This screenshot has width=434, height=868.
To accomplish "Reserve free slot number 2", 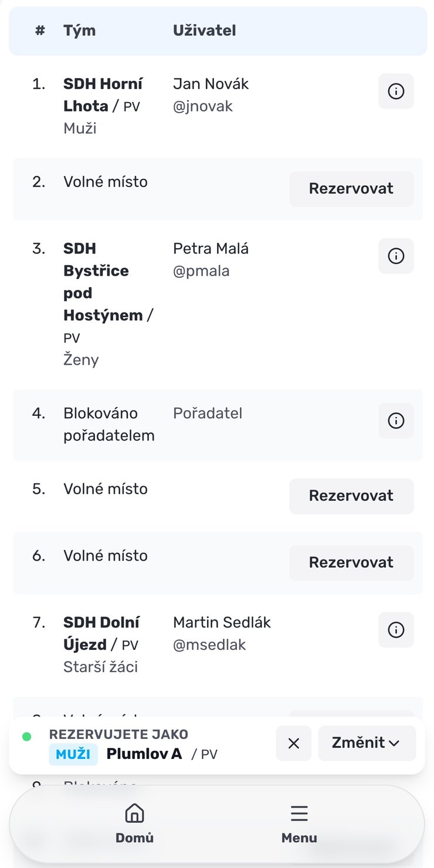I will pos(351,189).
